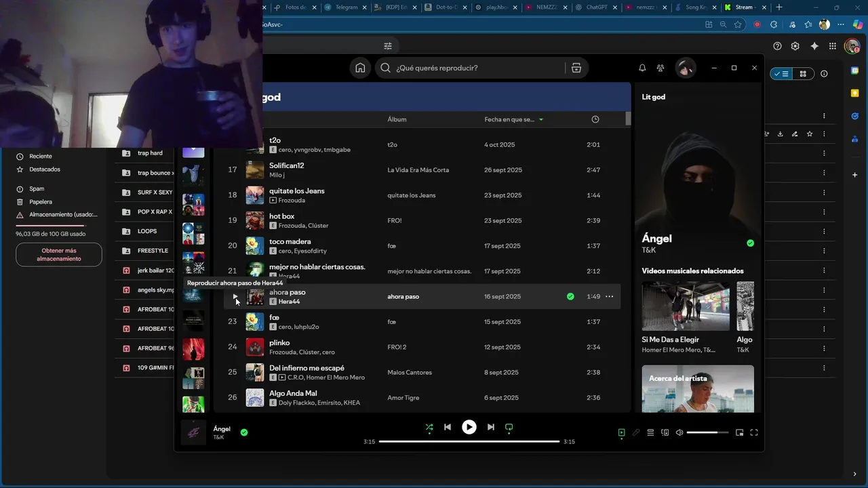Open Destacados in Drive sidebar

pos(45,169)
